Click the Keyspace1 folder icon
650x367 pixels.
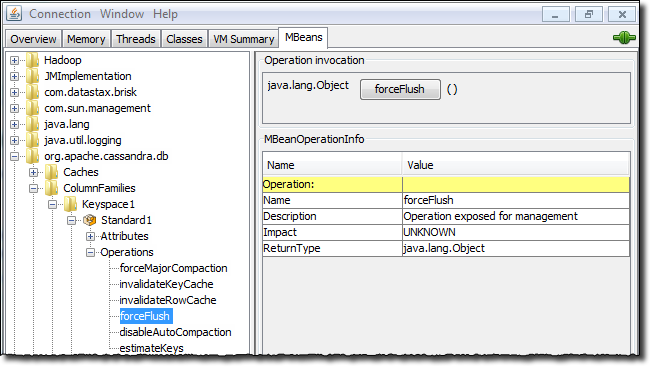(x=70, y=204)
